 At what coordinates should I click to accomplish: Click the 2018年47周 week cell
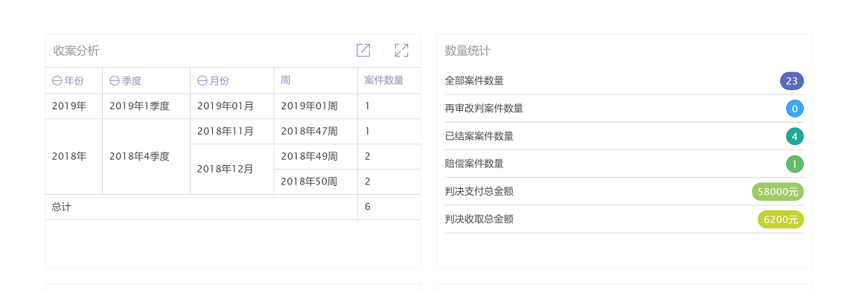coord(316,132)
